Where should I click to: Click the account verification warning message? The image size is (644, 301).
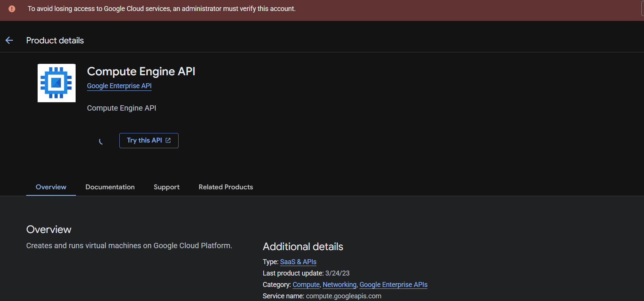(x=161, y=9)
